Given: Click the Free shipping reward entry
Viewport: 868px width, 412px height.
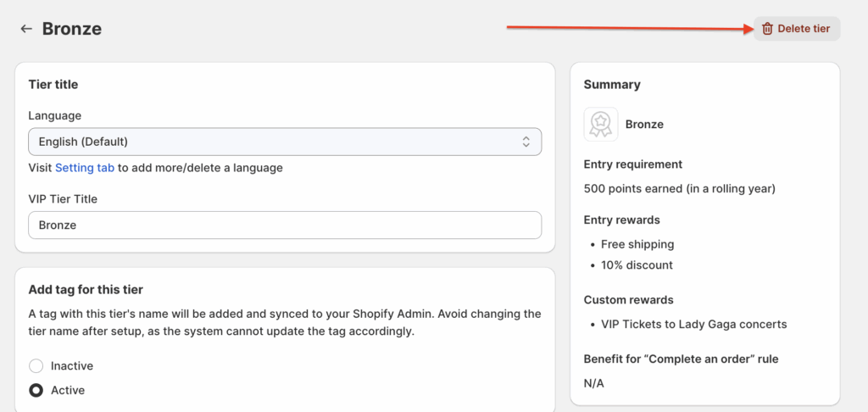Looking at the screenshot, I should tap(637, 244).
